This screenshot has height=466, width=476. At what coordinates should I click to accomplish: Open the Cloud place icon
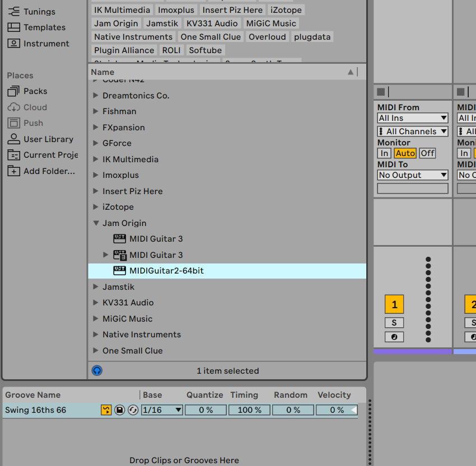click(13, 107)
